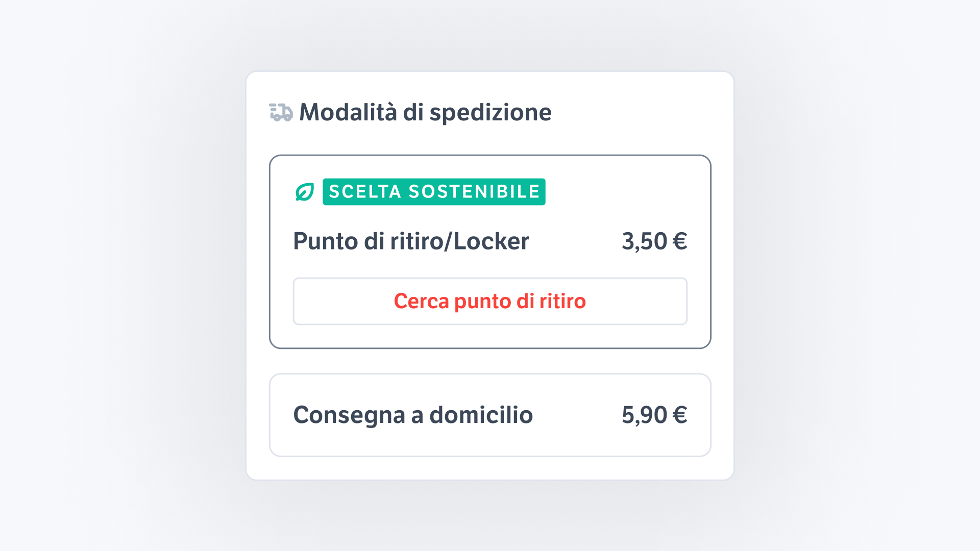Select the Punto di ritiro/Locker shipping option

(411, 241)
